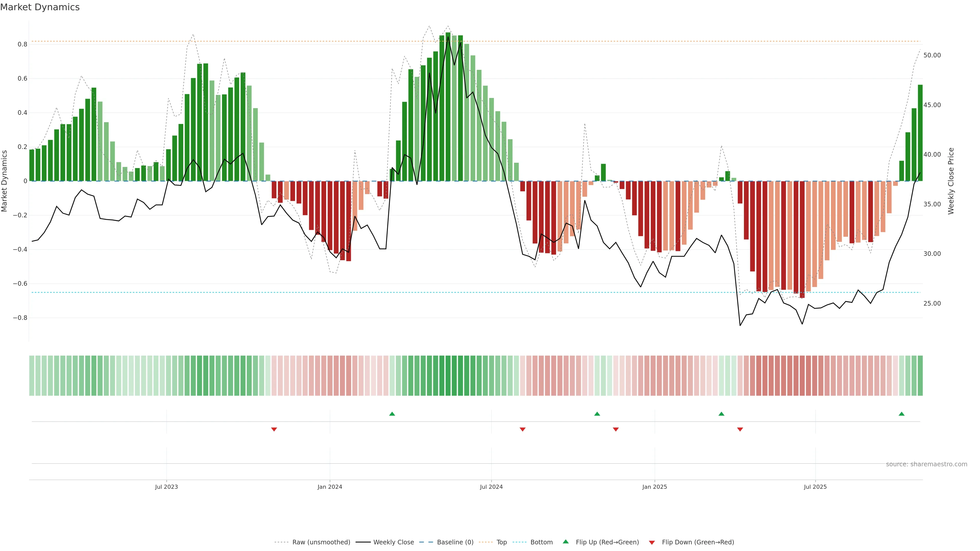Click the Flip Down legend triangle icon
This screenshot has width=980, height=551.
(652, 543)
